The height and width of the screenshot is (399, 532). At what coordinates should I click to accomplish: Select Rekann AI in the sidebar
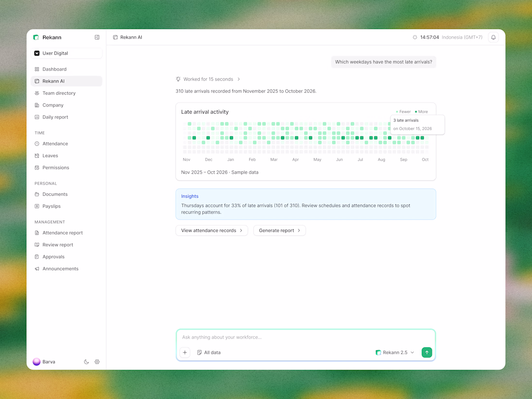coord(67,81)
